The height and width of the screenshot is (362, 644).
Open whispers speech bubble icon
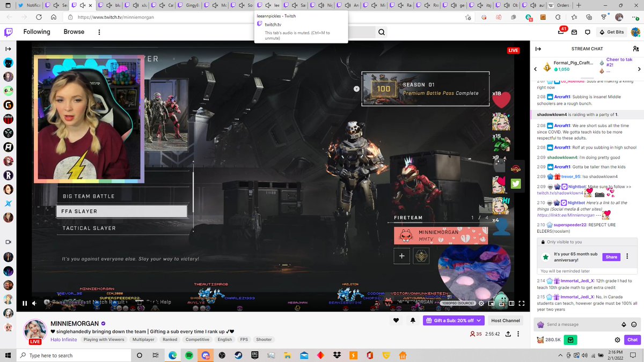click(x=587, y=32)
